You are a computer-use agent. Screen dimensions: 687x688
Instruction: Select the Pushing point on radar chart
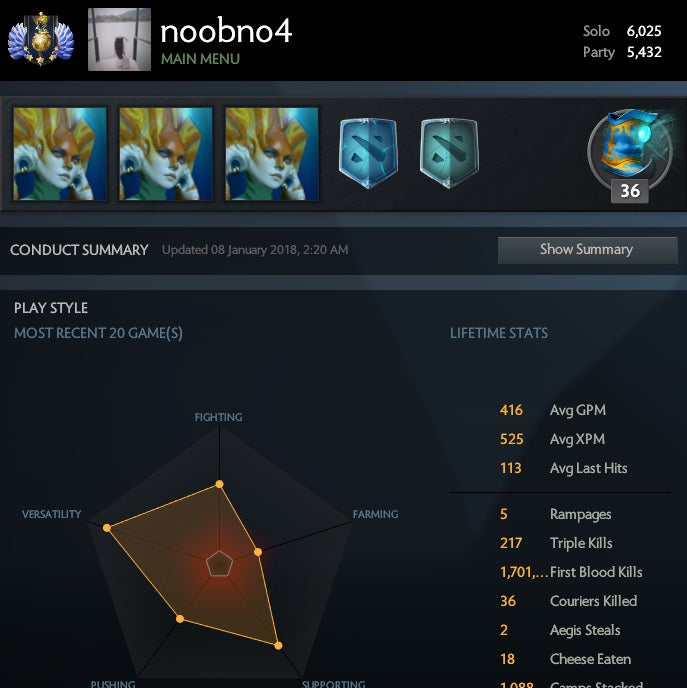tap(180, 619)
